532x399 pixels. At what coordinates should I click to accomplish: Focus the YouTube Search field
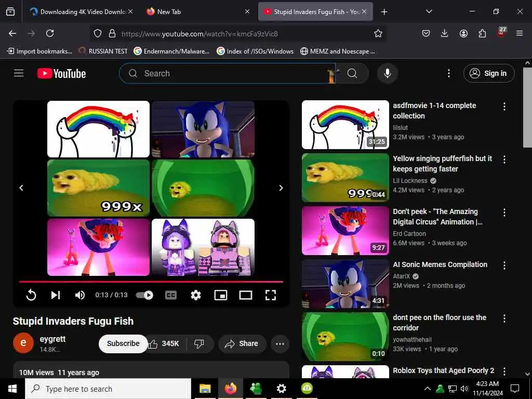[228, 73]
